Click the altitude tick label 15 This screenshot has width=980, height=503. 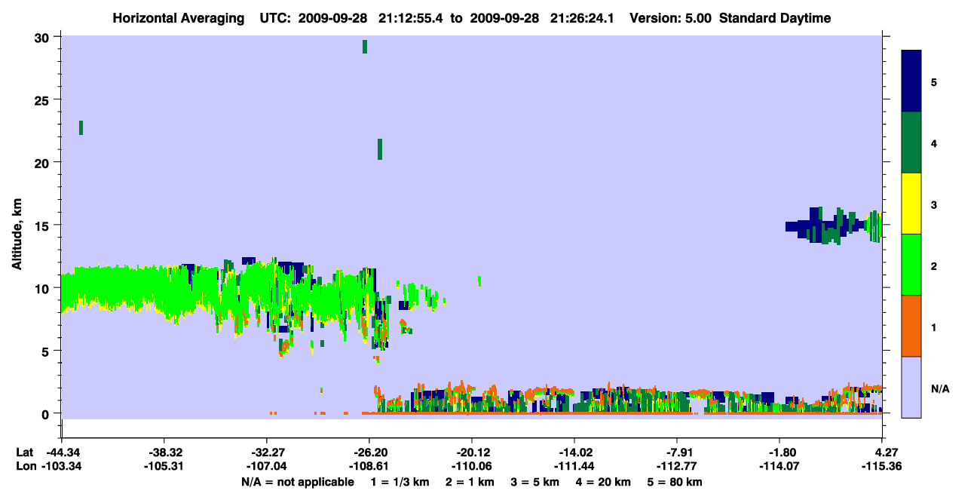[x=44, y=225]
